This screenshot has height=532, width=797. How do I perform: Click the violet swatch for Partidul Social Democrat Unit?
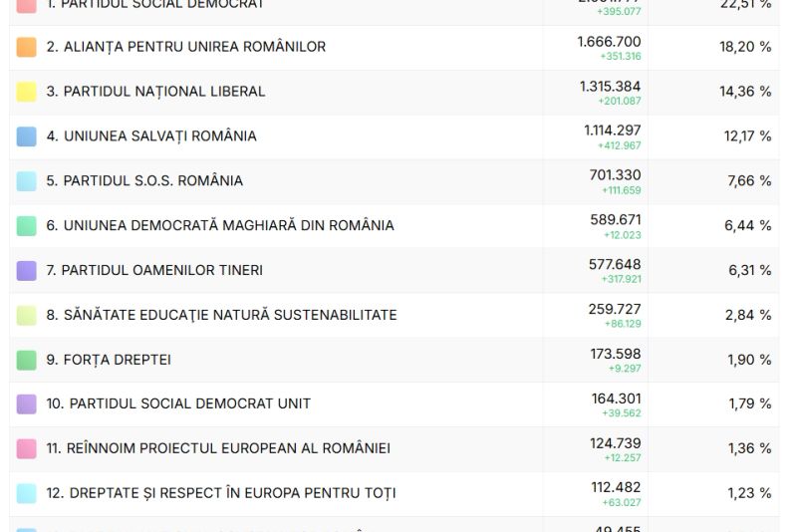coord(27,404)
